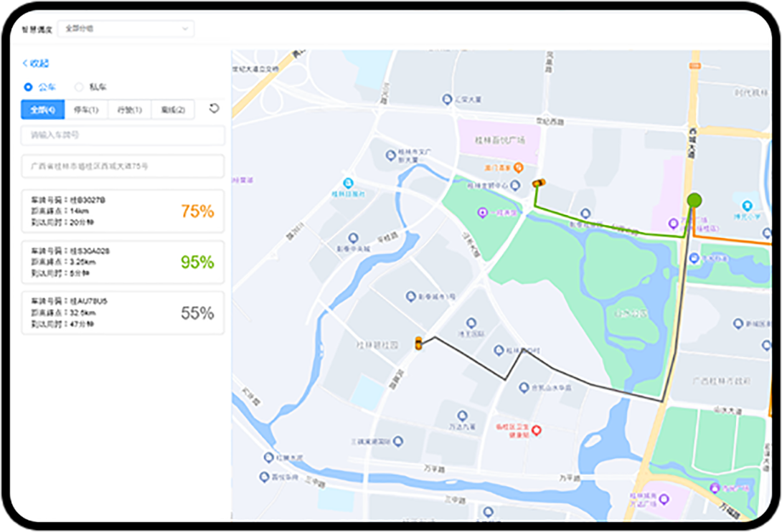Switch to the 全部(4) tab
Image resolution: width=782 pixels, height=532 pixels.
(x=43, y=110)
